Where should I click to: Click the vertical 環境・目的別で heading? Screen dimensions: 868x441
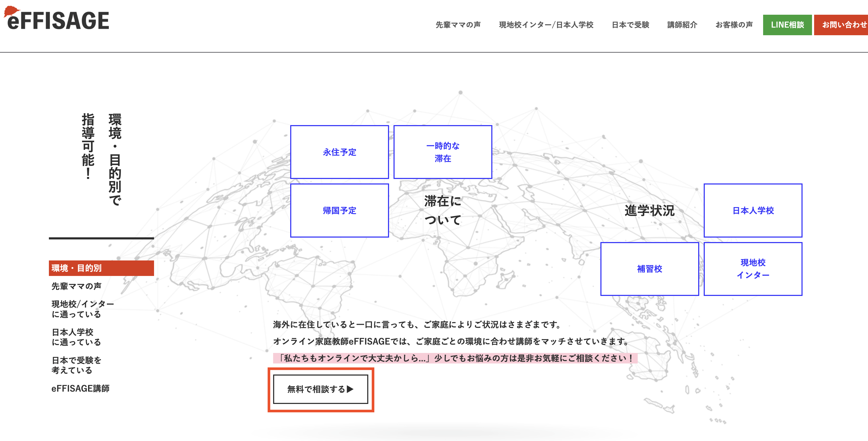pyautogui.click(x=115, y=160)
